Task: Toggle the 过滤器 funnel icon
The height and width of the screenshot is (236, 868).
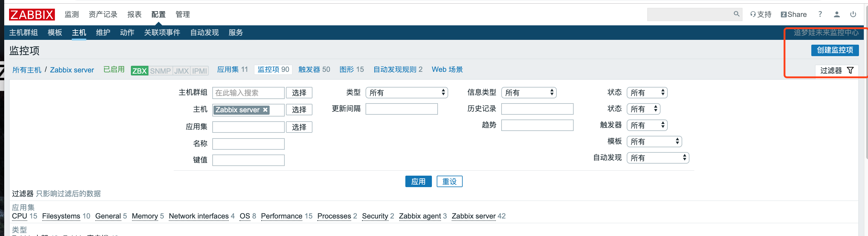Action: pyautogui.click(x=851, y=70)
